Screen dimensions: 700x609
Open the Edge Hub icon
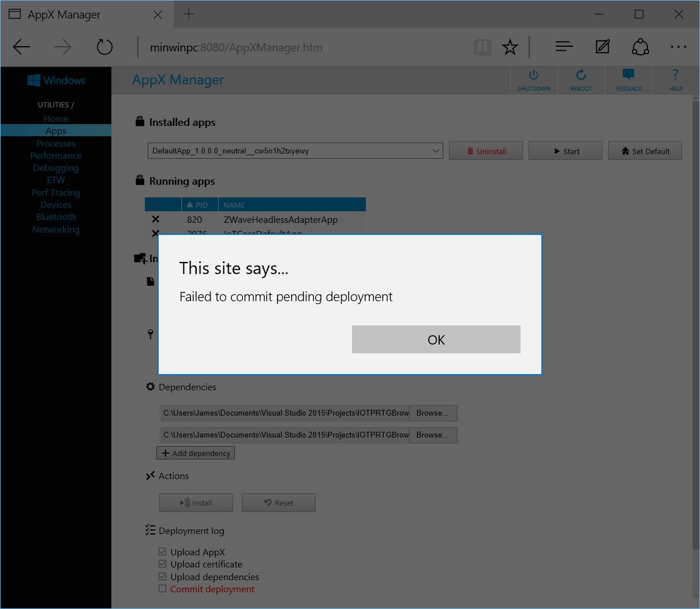click(x=564, y=46)
